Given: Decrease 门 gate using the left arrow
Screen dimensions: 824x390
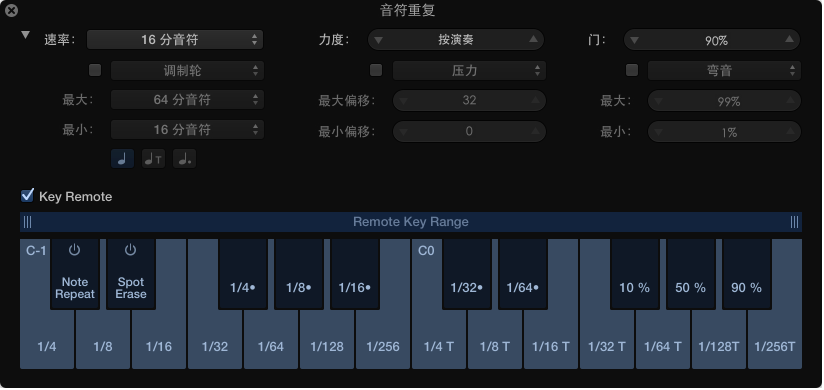Looking at the screenshot, I should pyautogui.click(x=634, y=39).
